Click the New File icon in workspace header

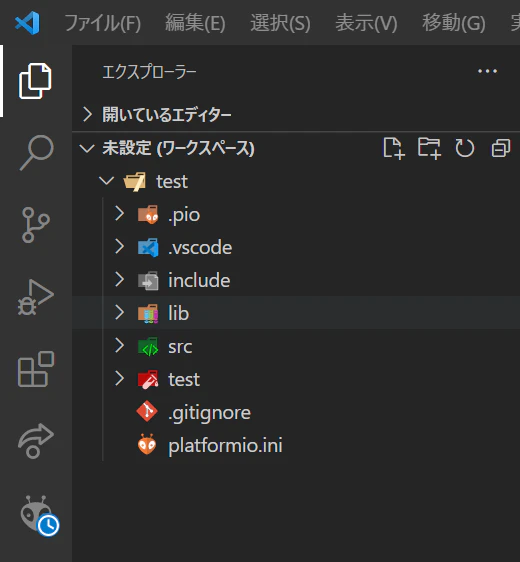pyautogui.click(x=394, y=148)
